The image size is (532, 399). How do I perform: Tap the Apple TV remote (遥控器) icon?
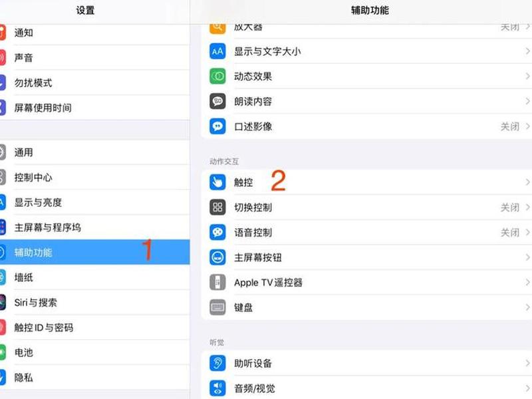click(217, 282)
